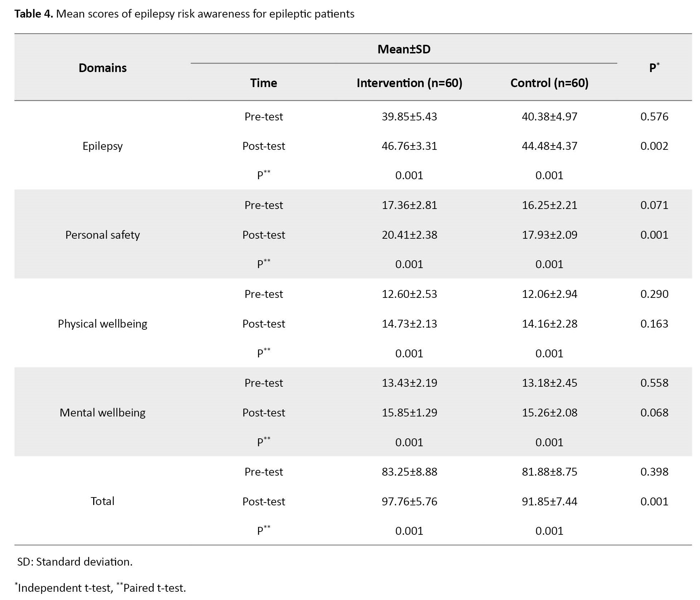Click the 'Time' column header
This screenshot has width=700, height=600.
click(x=263, y=83)
